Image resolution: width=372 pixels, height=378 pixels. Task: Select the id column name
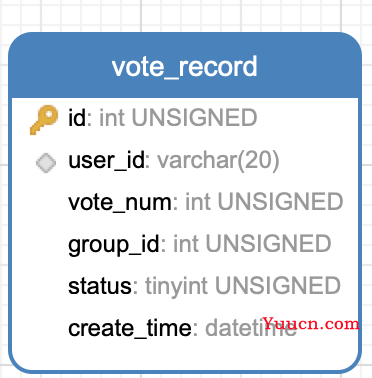pos(77,117)
